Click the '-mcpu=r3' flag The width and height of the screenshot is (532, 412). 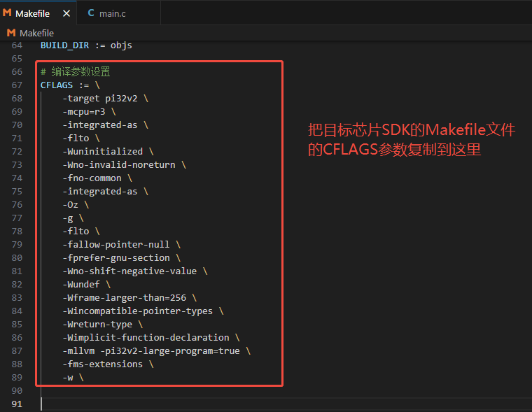84,112
